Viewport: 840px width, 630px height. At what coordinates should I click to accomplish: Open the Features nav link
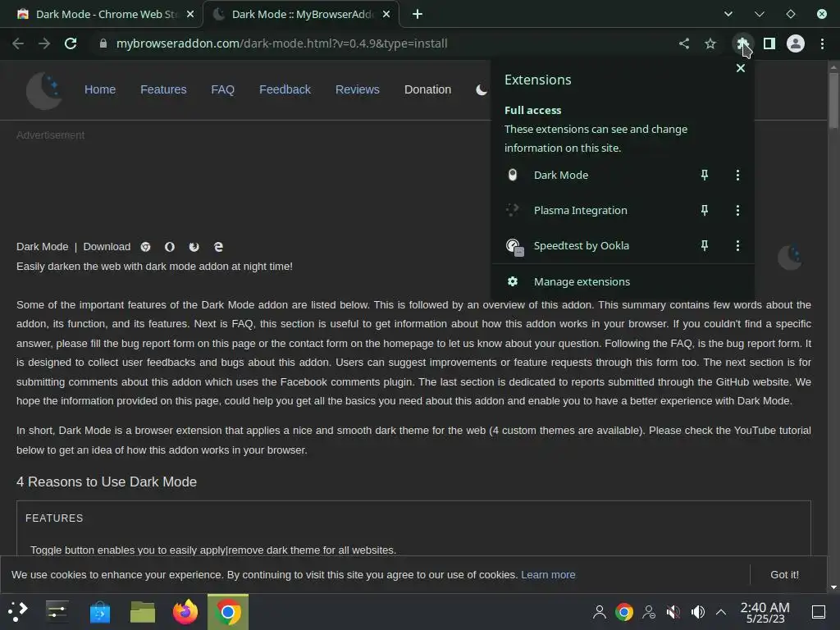coord(163,89)
